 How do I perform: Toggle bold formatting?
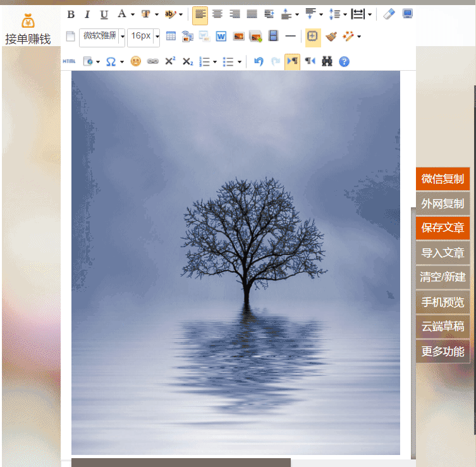coord(71,15)
